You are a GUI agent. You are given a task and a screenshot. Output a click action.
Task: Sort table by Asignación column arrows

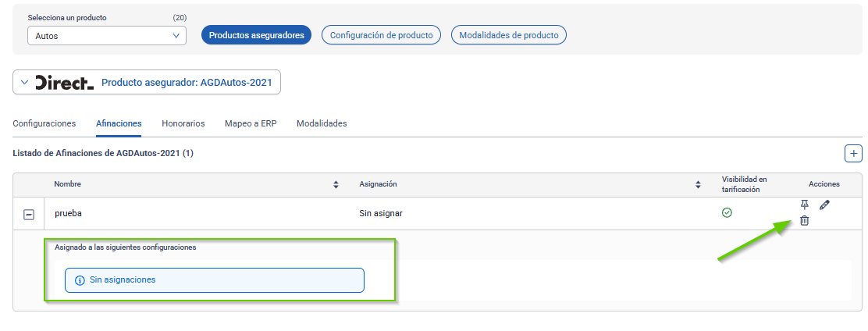coord(699,185)
